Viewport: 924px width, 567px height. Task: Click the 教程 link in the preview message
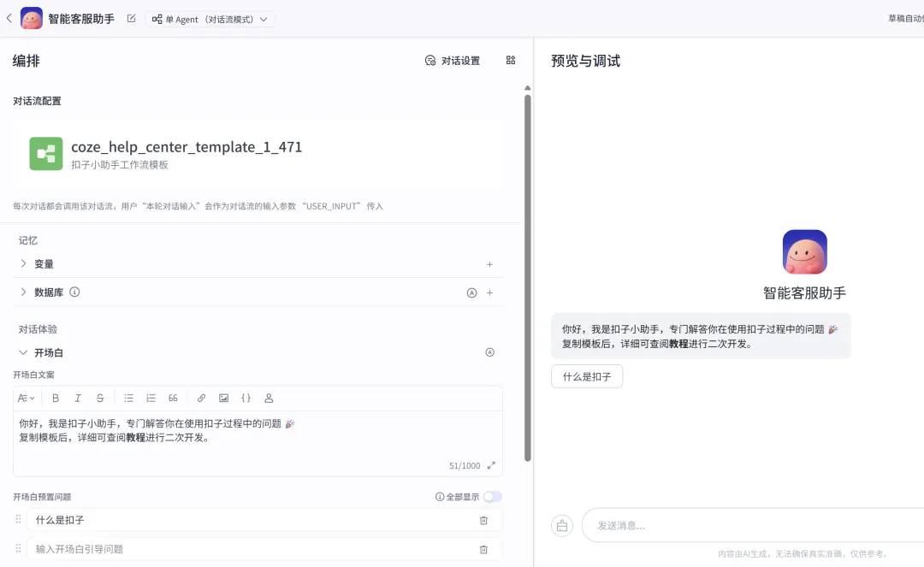(678, 344)
